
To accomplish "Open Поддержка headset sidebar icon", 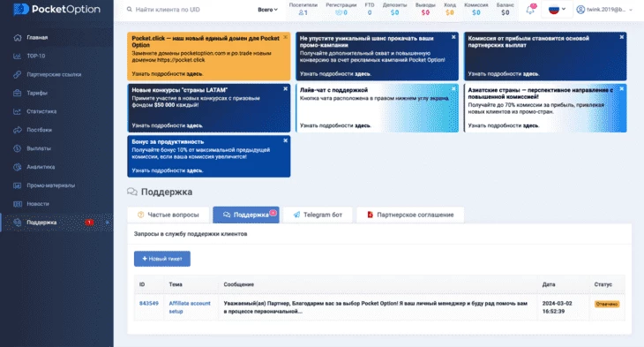I will [18, 223].
